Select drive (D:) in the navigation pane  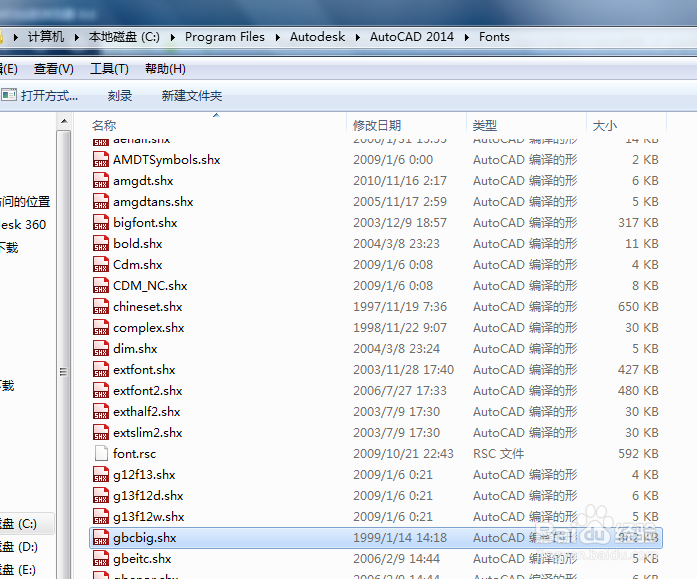pos(19,547)
